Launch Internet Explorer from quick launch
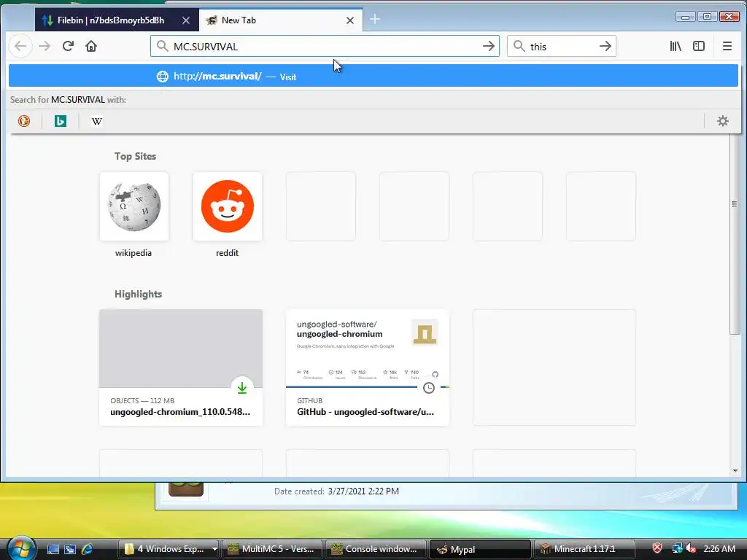 click(x=87, y=550)
